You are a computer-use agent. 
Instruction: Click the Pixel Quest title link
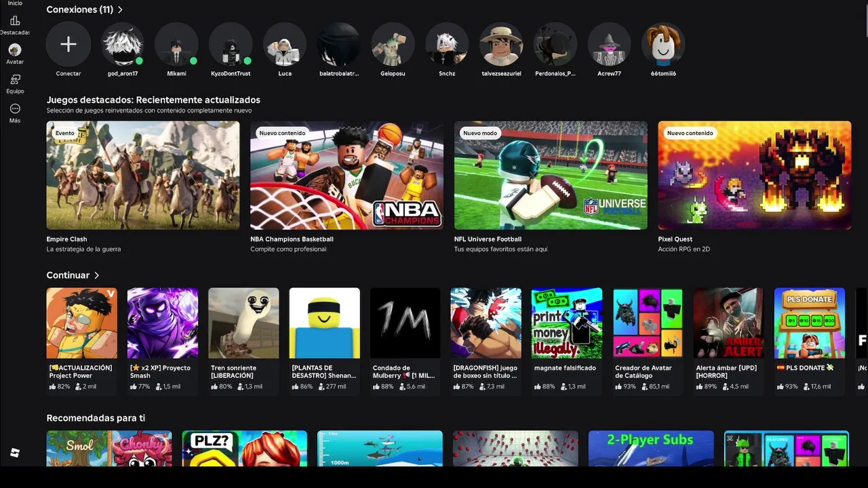(x=675, y=239)
